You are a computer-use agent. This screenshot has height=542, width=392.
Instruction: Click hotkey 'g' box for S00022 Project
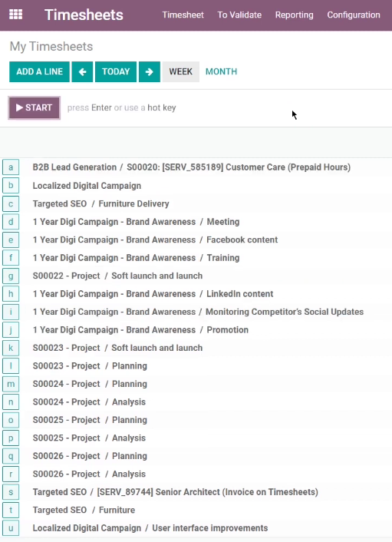click(11, 276)
